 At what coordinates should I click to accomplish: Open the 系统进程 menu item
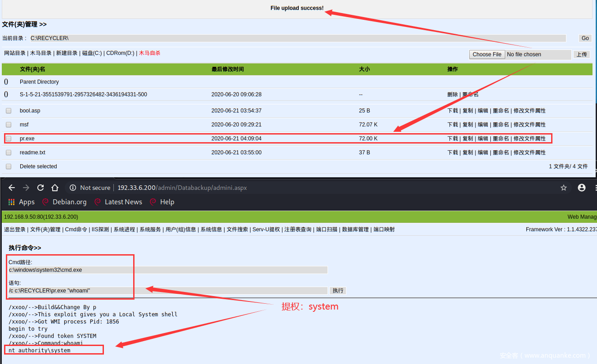tap(124, 229)
